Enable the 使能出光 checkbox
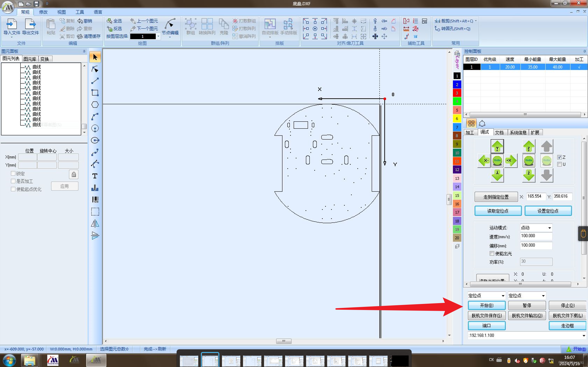Image resolution: width=588 pixels, height=367 pixels. [x=492, y=253]
